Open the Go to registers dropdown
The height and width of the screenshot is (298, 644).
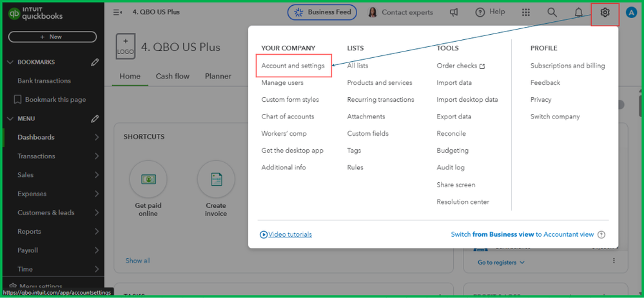pyautogui.click(x=501, y=262)
